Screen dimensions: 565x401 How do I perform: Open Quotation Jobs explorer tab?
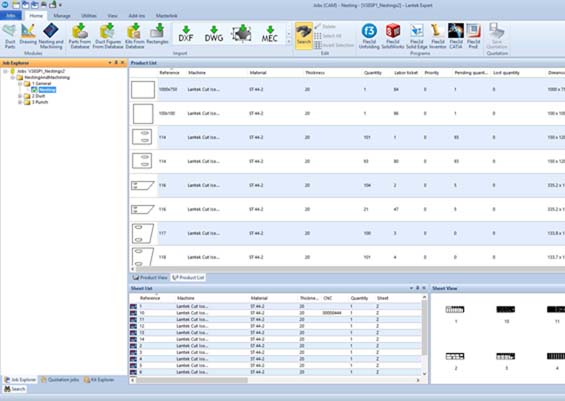pos(60,380)
